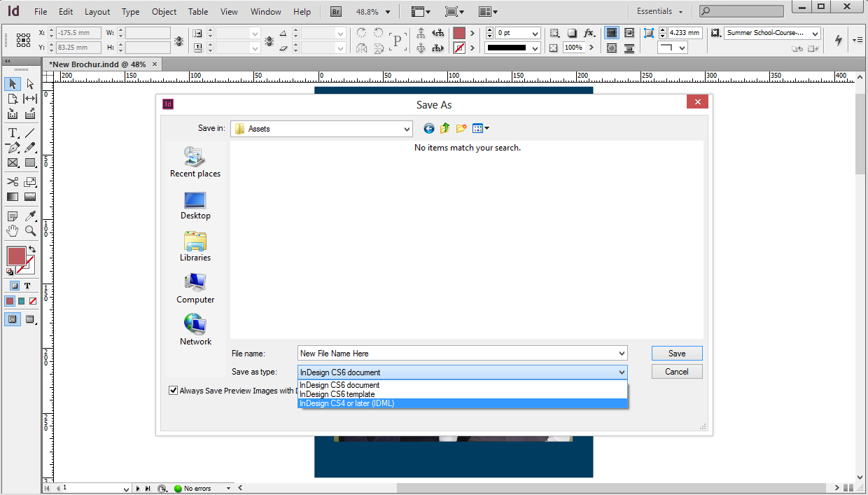
Task: Click the Create New Folder icon
Action: point(461,129)
